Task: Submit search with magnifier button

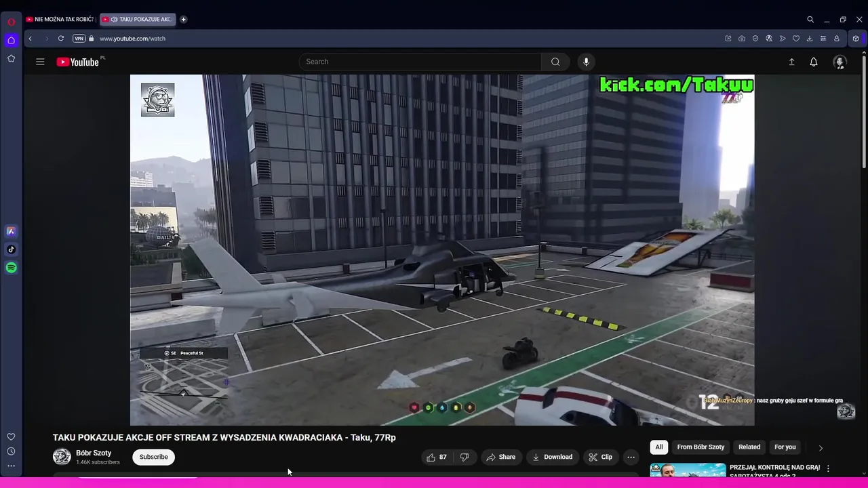Action: point(555,62)
